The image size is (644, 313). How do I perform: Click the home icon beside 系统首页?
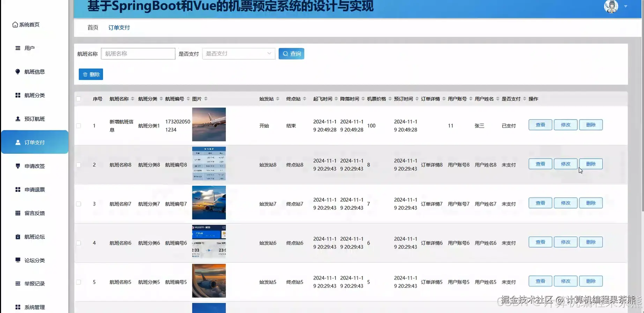[x=15, y=24]
